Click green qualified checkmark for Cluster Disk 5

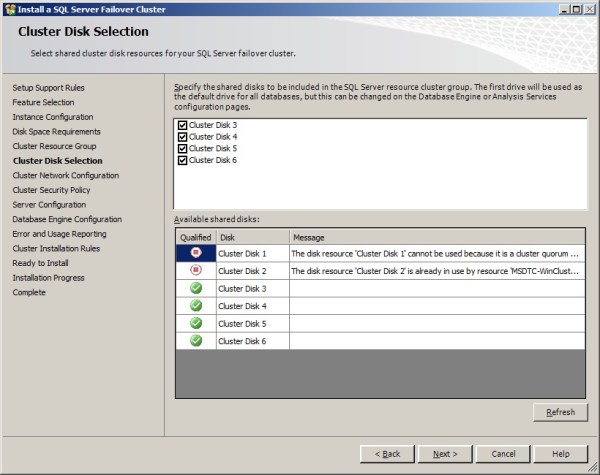(195, 323)
